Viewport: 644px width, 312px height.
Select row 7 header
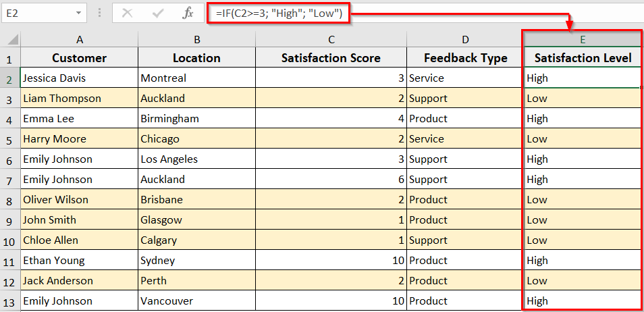(x=10, y=180)
